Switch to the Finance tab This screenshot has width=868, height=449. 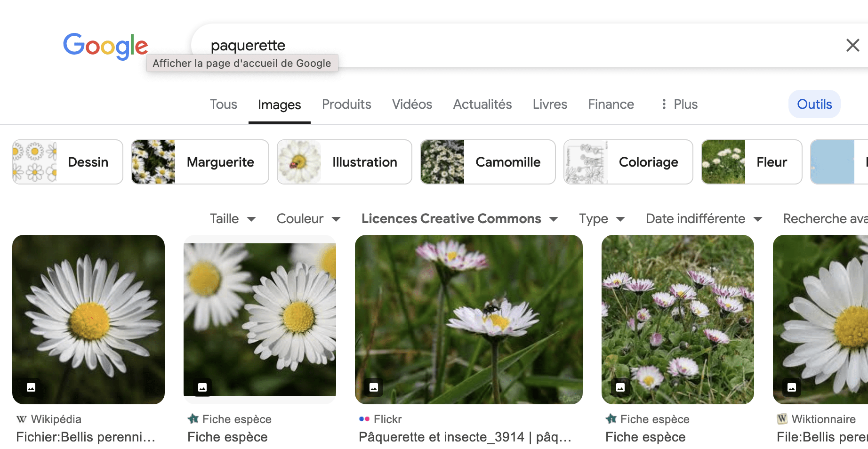(611, 104)
